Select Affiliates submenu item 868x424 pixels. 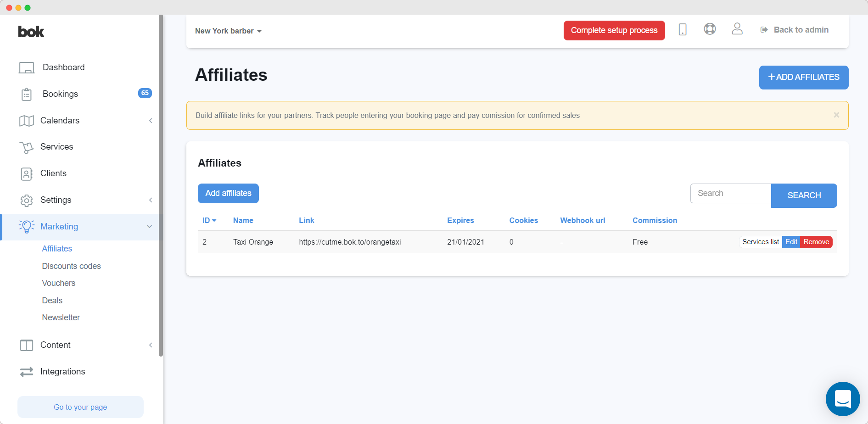[57, 249]
